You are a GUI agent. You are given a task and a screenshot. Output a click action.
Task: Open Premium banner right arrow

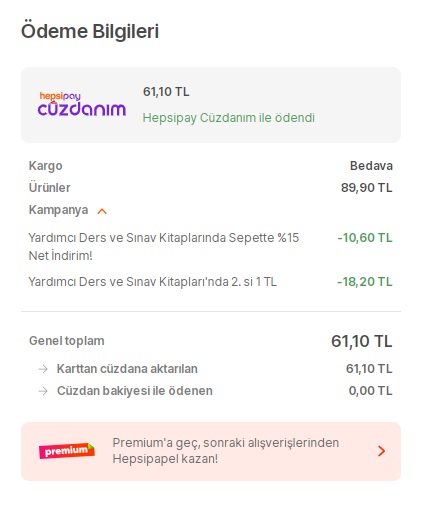click(x=381, y=451)
